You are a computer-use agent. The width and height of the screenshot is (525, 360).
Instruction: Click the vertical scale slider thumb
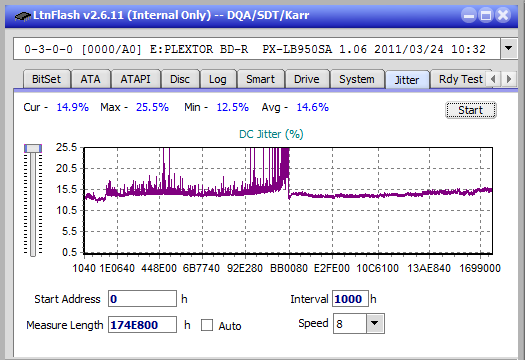(x=33, y=148)
